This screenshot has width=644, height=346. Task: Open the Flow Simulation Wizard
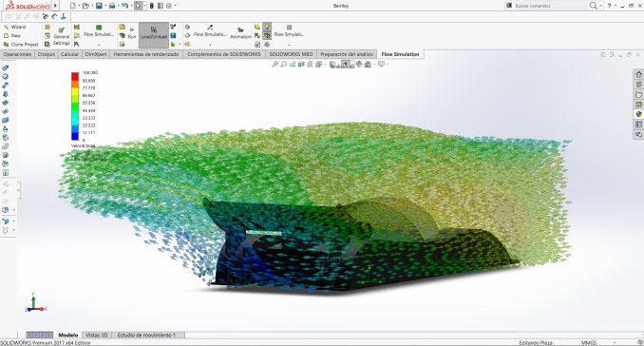pyautogui.click(x=15, y=27)
